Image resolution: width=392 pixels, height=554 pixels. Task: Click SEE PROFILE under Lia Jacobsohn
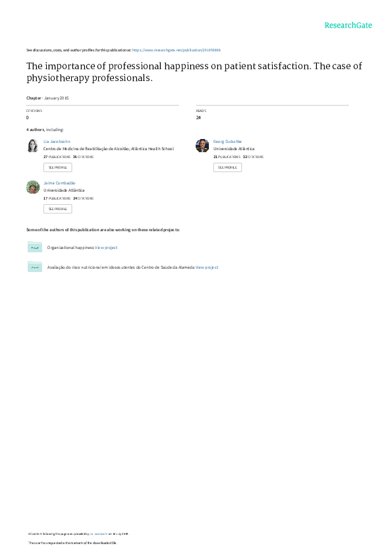(x=57, y=167)
